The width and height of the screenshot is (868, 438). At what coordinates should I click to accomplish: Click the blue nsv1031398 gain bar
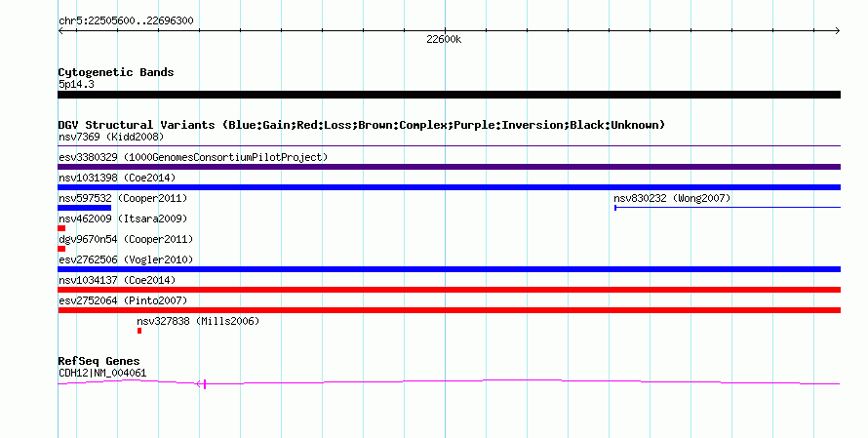[449, 187]
